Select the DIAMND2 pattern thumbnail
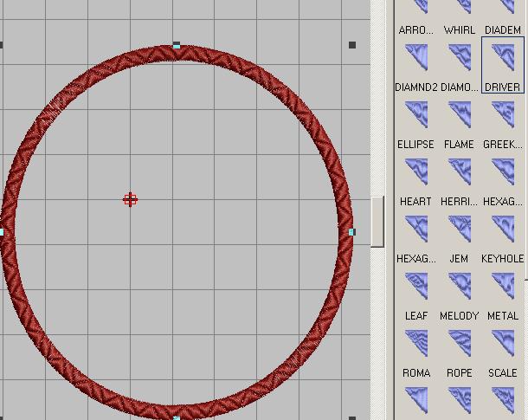This screenshot has height=420, width=528. [416, 57]
